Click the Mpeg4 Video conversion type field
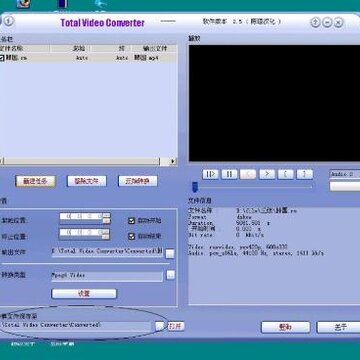This screenshot has height=360, width=360. coord(107,276)
